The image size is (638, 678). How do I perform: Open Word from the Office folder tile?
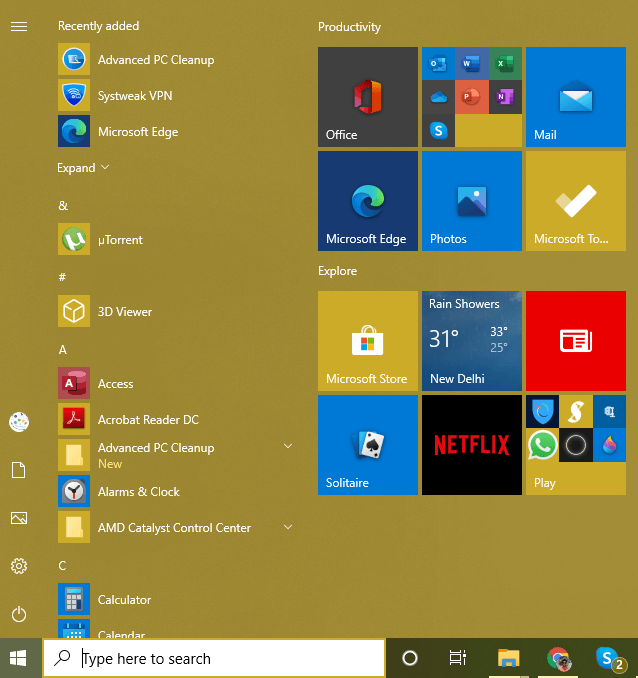pyautogui.click(x=471, y=64)
